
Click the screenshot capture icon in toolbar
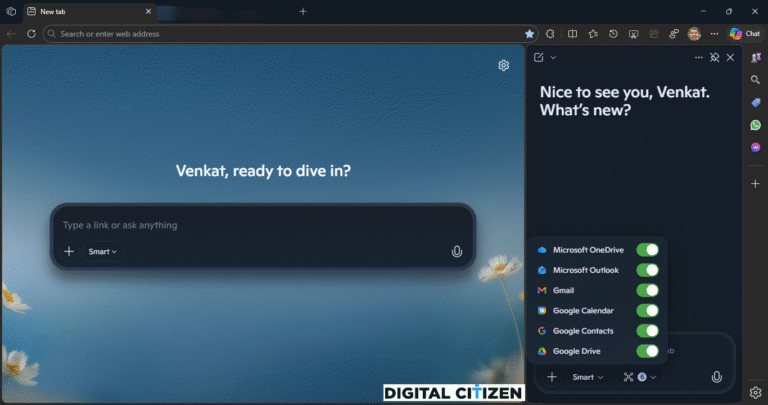click(634, 34)
